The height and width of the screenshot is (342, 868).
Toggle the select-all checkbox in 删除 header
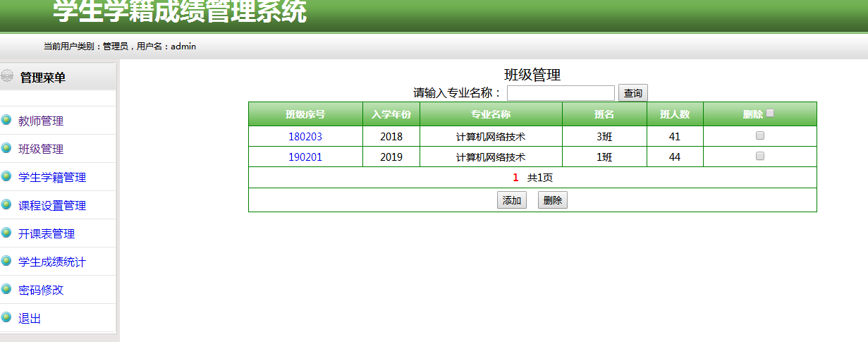[x=770, y=113]
